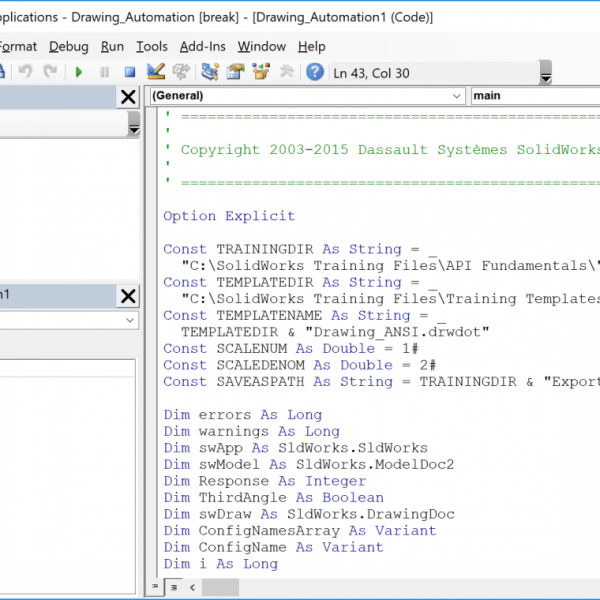The width and height of the screenshot is (600, 600).
Task: Click 'Dim warnings As Long' line
Action: pos(252,431)
